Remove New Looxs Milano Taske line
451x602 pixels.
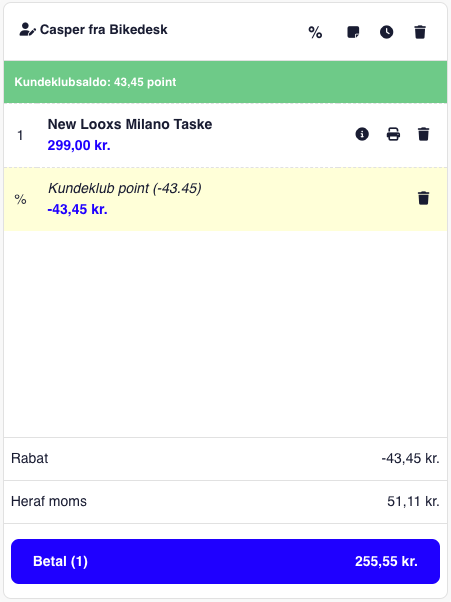(x=423, y=134)
